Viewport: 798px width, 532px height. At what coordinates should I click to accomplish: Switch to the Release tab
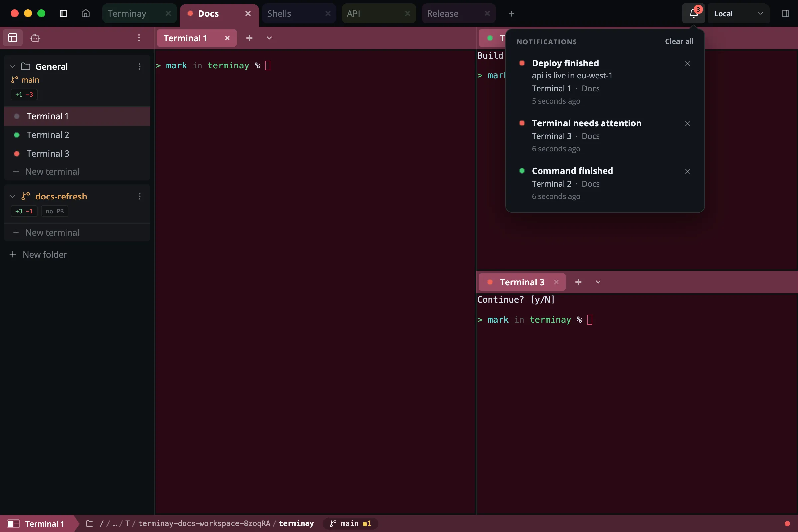459,14
